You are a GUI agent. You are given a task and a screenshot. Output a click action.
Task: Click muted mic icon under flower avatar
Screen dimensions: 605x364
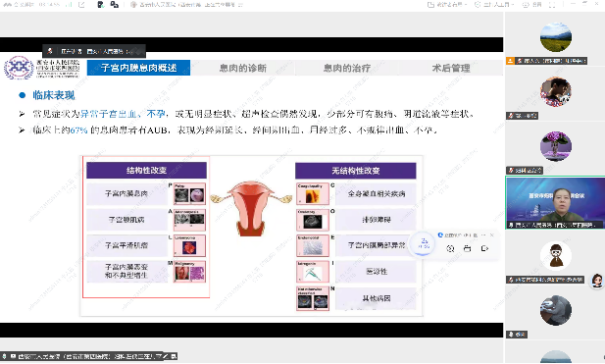[511, 170]
